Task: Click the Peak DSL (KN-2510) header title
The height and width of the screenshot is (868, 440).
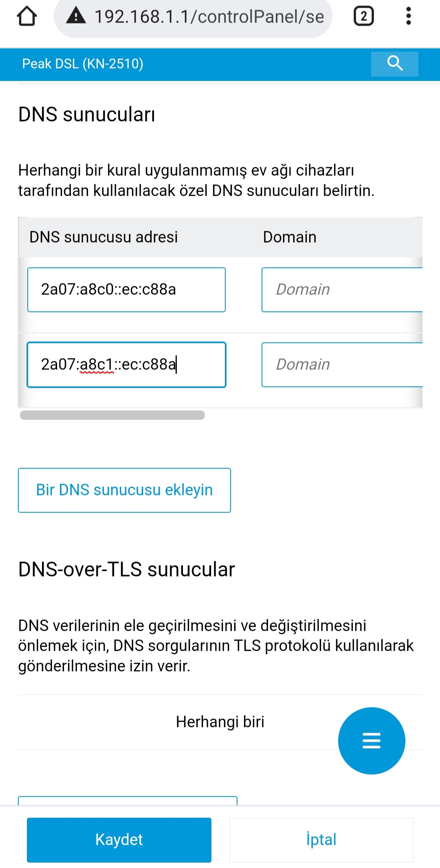Action: click(83, 64)
